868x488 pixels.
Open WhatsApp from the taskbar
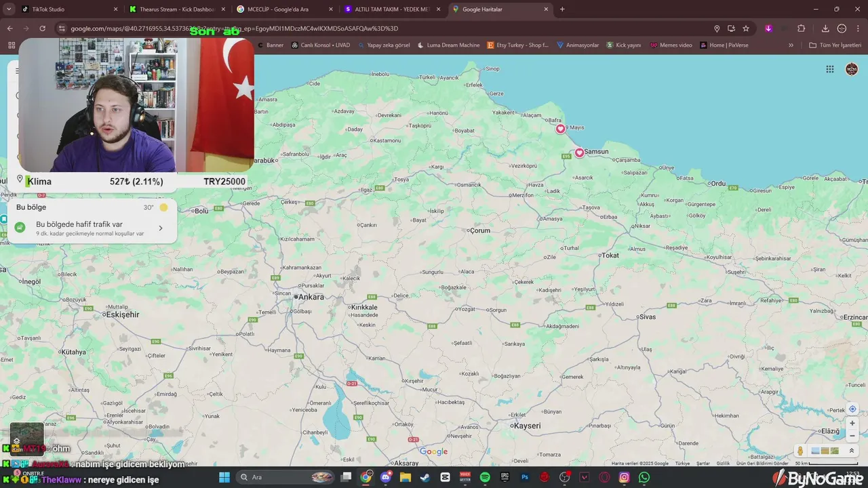point(644,477)
